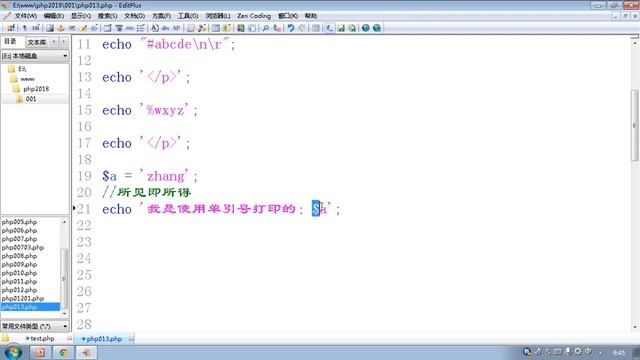Image resolution: width=640 pixels, height=360 pixels.
Task: Open php012.php in the file list
Action: (19, 290)
